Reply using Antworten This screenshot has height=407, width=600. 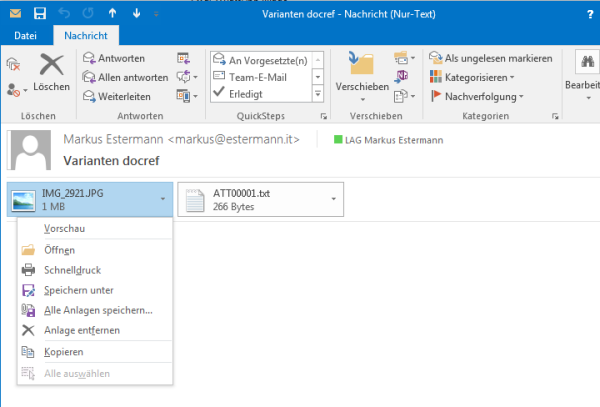pyautogui.click(x=114, y=58)
